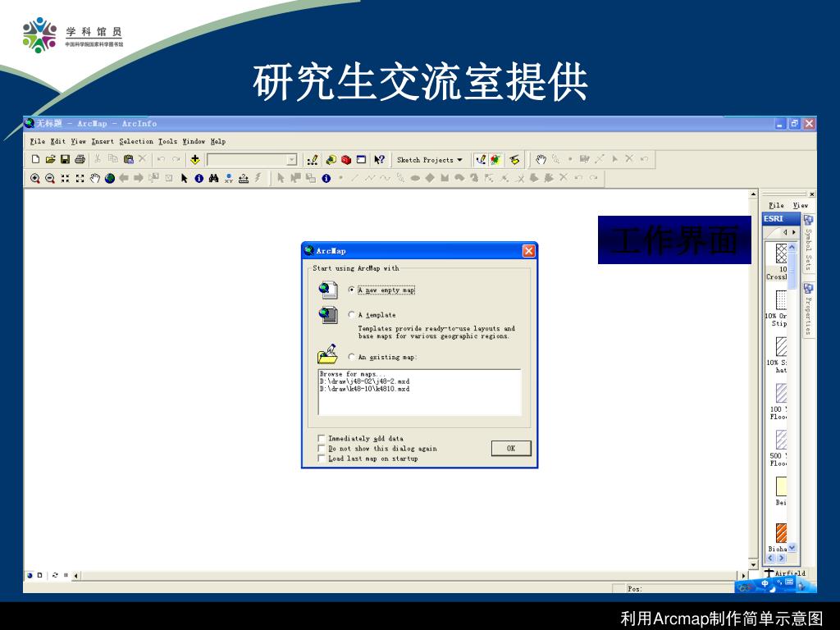Check 'Do not show this dialog again'
The width and height of the screenshot is (840, 630).
[322, 449]
